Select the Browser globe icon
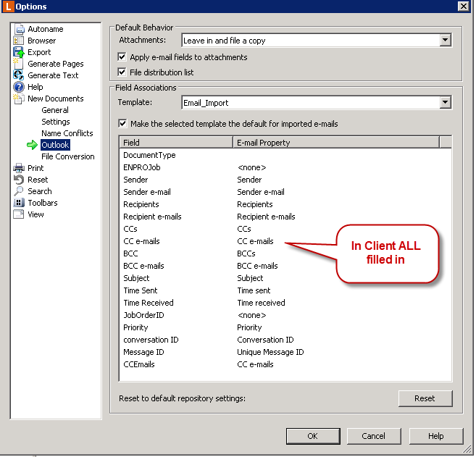Screen dimensions: 476x457 coord(19,41)
